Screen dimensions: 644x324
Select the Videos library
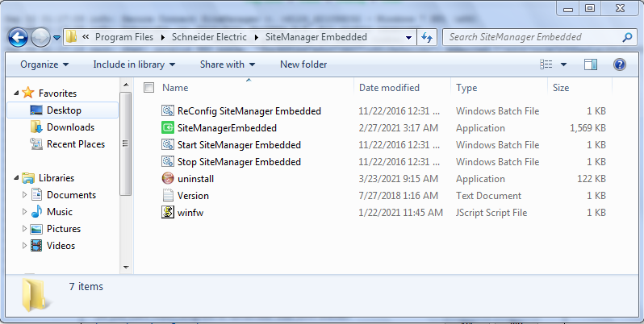tap(61, 246)
